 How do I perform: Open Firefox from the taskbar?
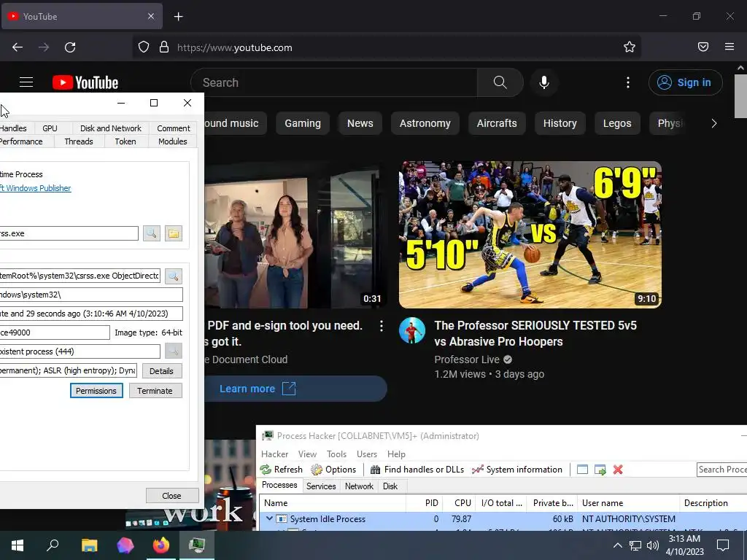click(161, 545)
